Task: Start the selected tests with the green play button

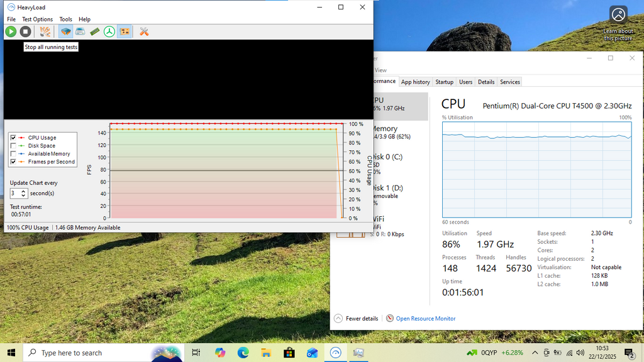Action: 11,31
